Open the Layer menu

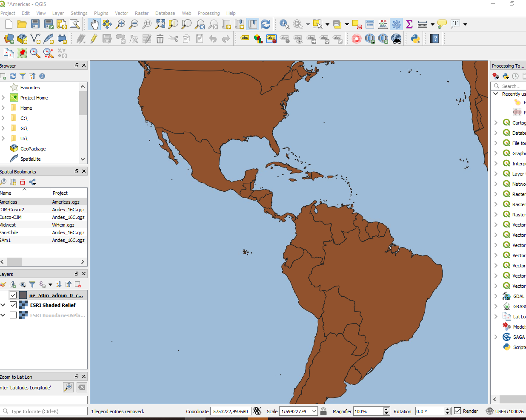click(x=58, y=13)
